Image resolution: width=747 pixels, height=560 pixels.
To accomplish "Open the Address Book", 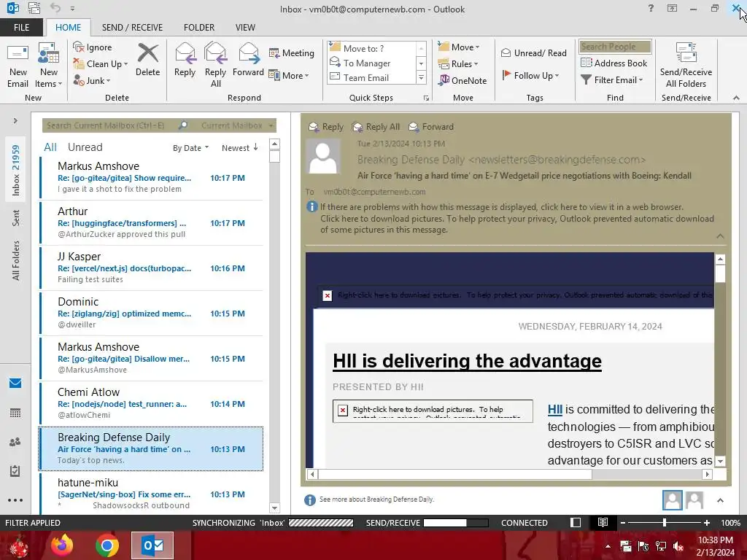I will (x=614, y=63).
